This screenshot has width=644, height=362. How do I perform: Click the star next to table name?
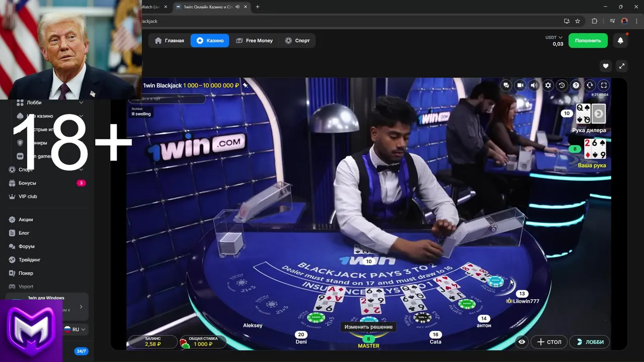246,85
